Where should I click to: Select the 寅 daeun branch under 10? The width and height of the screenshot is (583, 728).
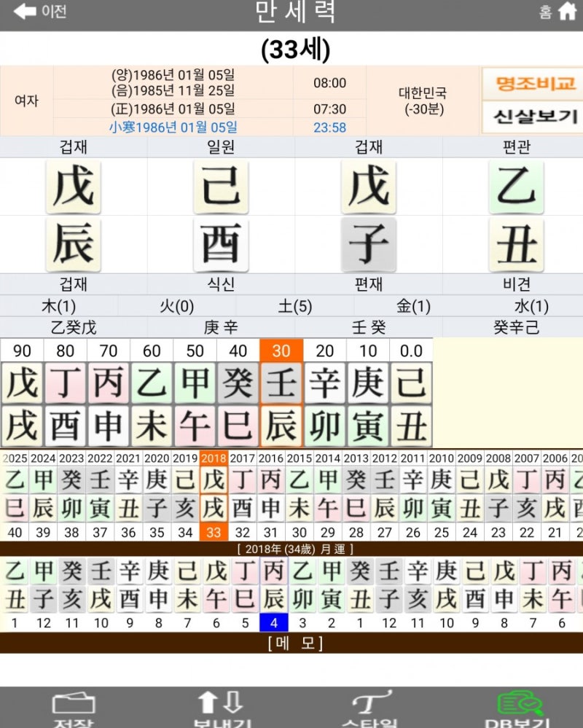tap(367, 426)
